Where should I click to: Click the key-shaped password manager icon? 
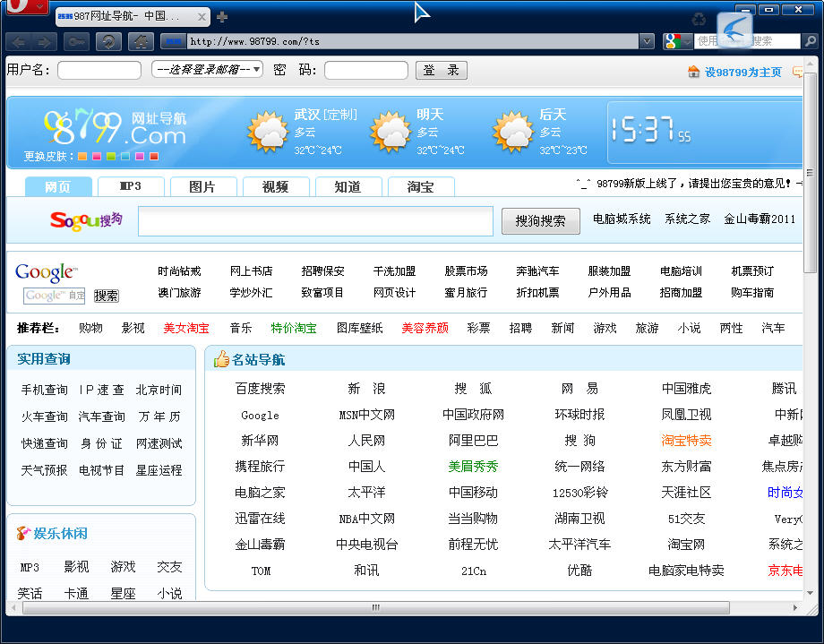[x=77, y=42]
